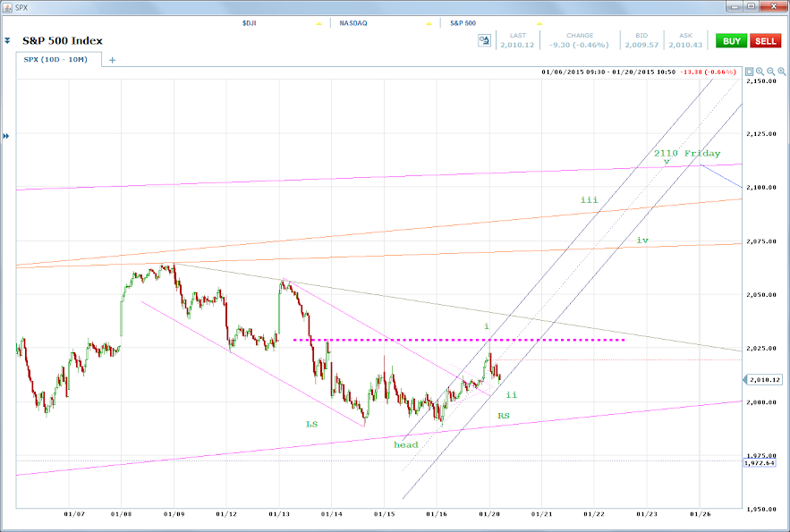
Task: Click the 2,000.00 price axis label
Action: 761,402
